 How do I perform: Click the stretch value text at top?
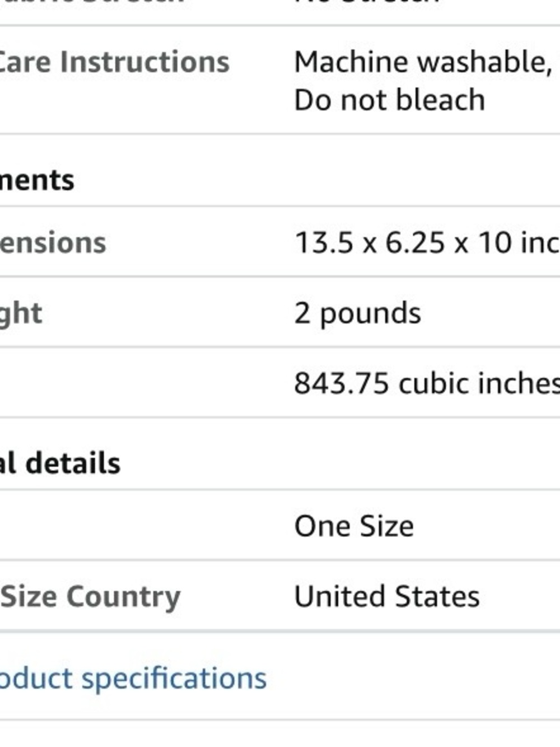point(367,3)
